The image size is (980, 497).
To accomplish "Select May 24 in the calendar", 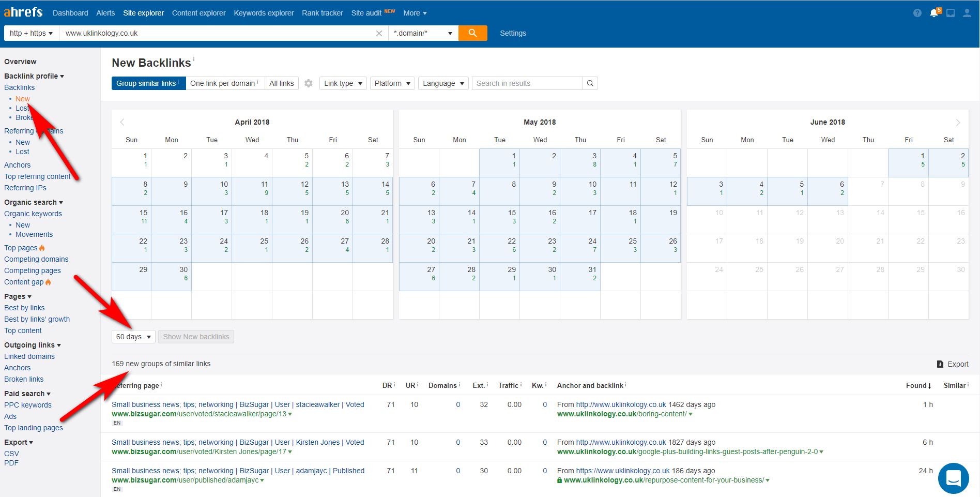I will 580,248.
